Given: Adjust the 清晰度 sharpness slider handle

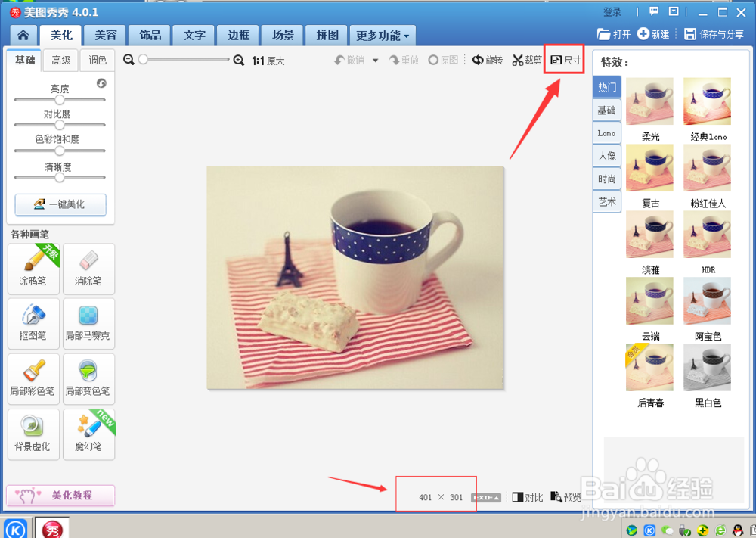Looking at the screenshot, I should 59,178.
